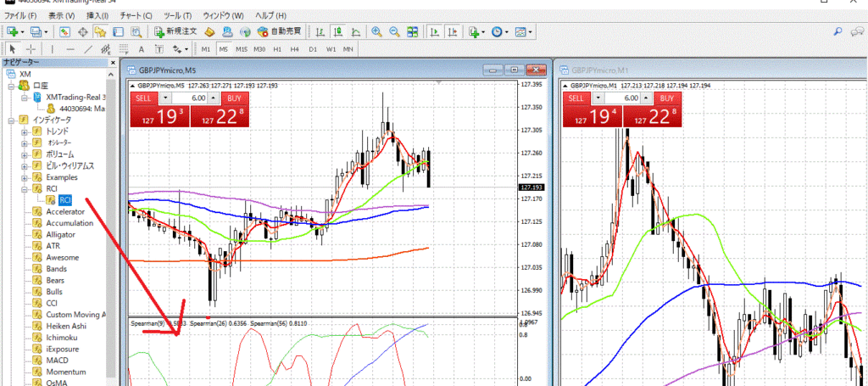Toggle chart shift from right border

click(453, 32)
